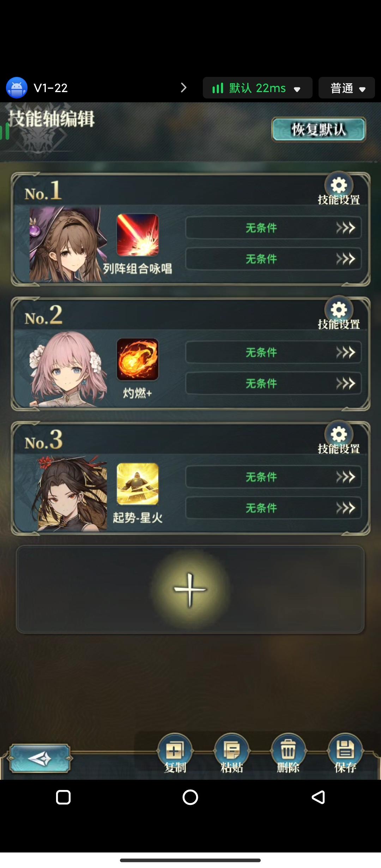Screen dimensions: 381x868
Task: Open the No.3 skill settings gear
Action: 339,435
